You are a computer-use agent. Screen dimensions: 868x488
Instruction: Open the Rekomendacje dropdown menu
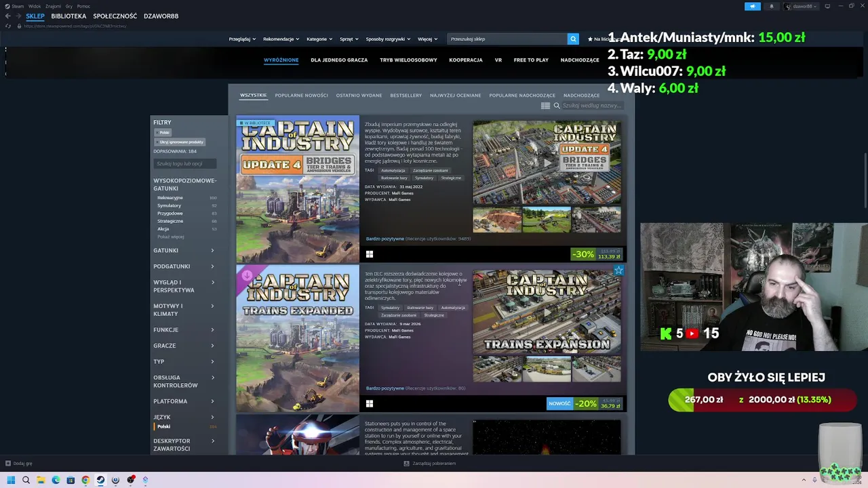point(281,39)
